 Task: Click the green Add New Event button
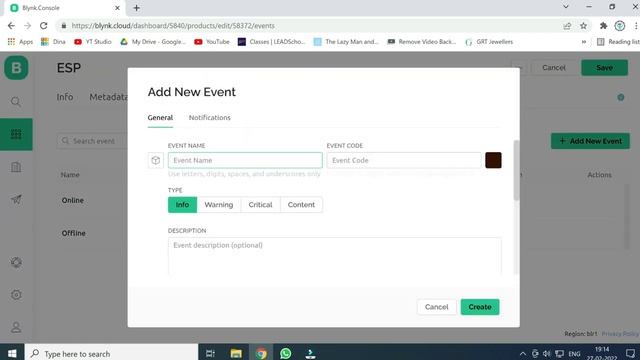tap(590, 141)
